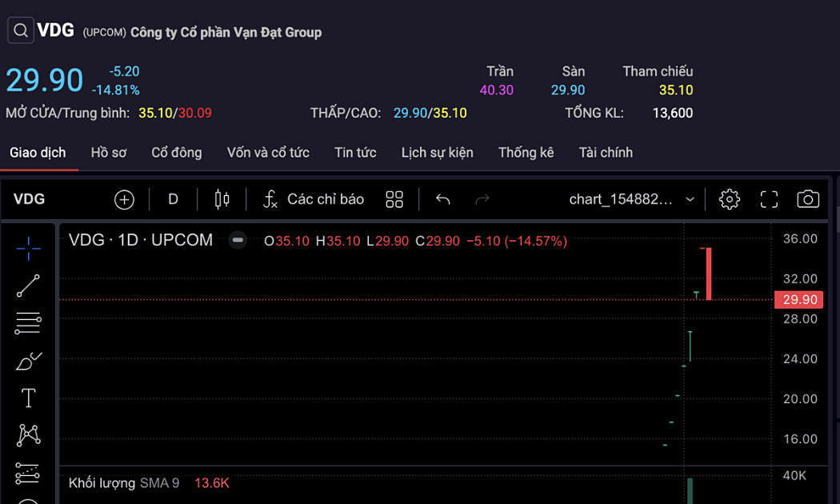Enter fullscreen chart mode
The height and width of the screenshot is (504, 840).
pos(769,199)
